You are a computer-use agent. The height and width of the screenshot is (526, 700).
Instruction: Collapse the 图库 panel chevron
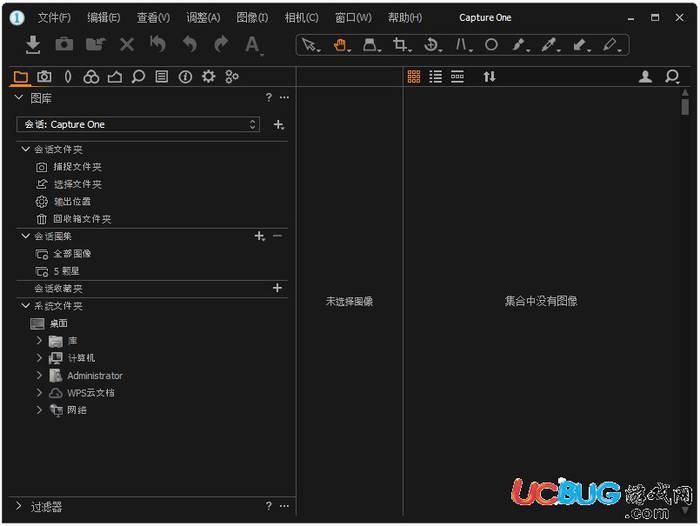tap(19, 97)
